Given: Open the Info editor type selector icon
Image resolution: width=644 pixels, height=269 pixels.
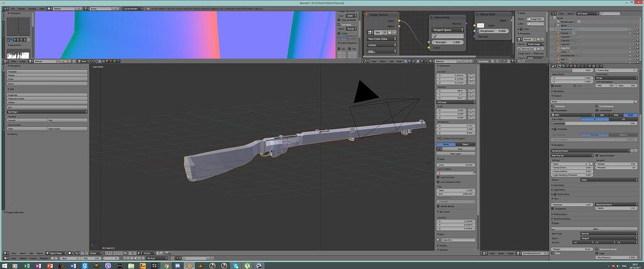Looking at the screenshot, I should click(5, 8).
